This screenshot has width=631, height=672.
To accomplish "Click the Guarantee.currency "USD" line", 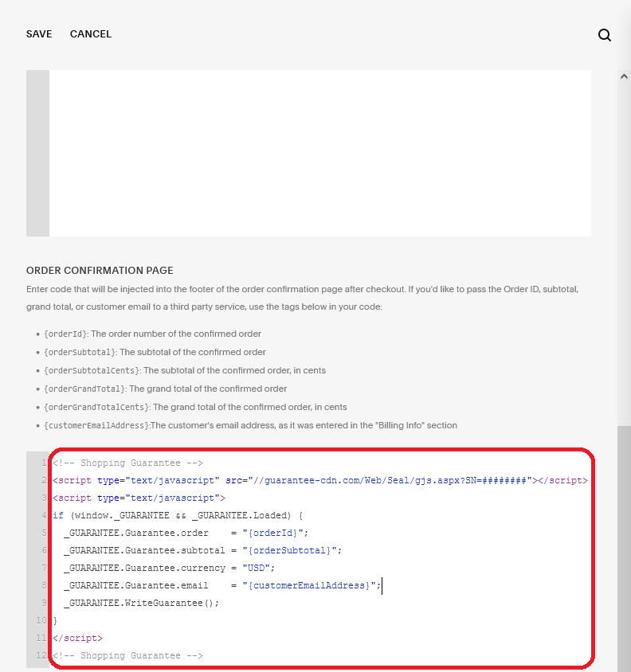I will coord(170,568).
